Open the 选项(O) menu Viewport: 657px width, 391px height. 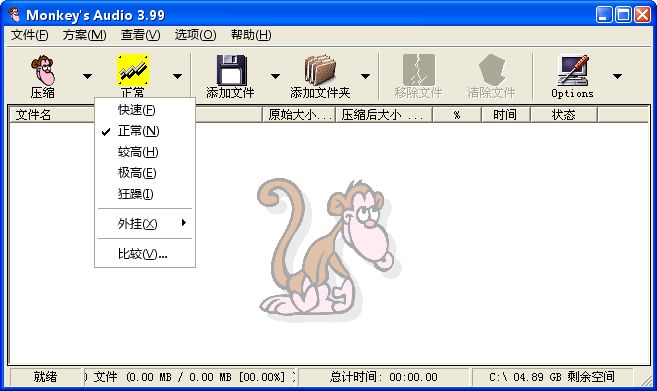pyautogui.click(x=196, y=35)
